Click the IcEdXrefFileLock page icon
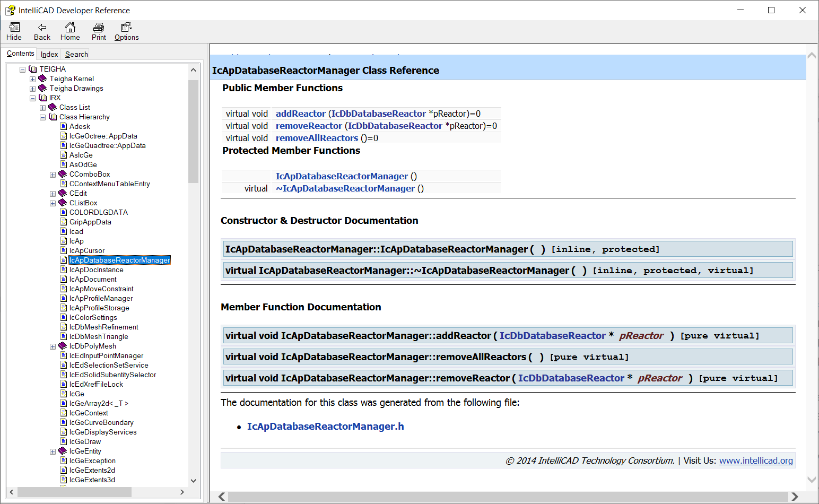The image size is (819, 504). point(64,384)
